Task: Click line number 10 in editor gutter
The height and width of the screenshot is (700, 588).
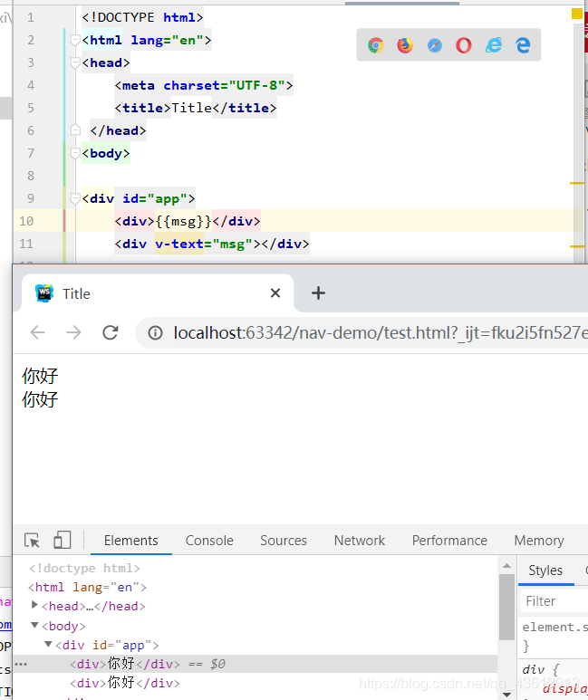Action: [26, 221]
